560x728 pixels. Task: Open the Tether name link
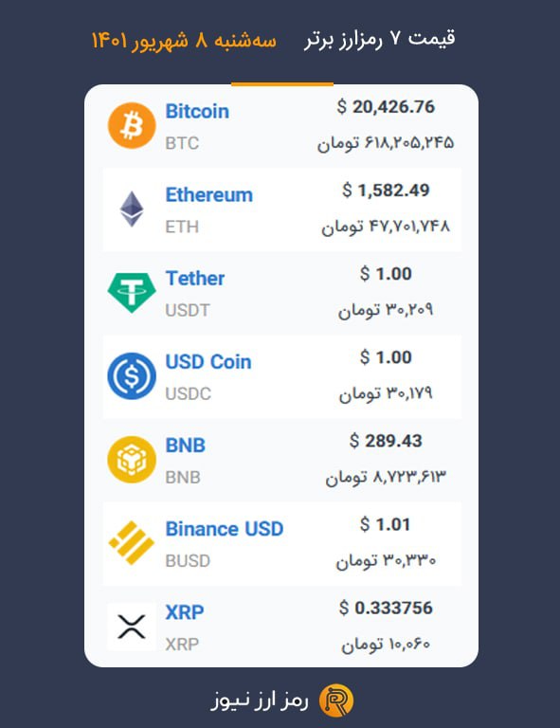[x=195, y=279]
